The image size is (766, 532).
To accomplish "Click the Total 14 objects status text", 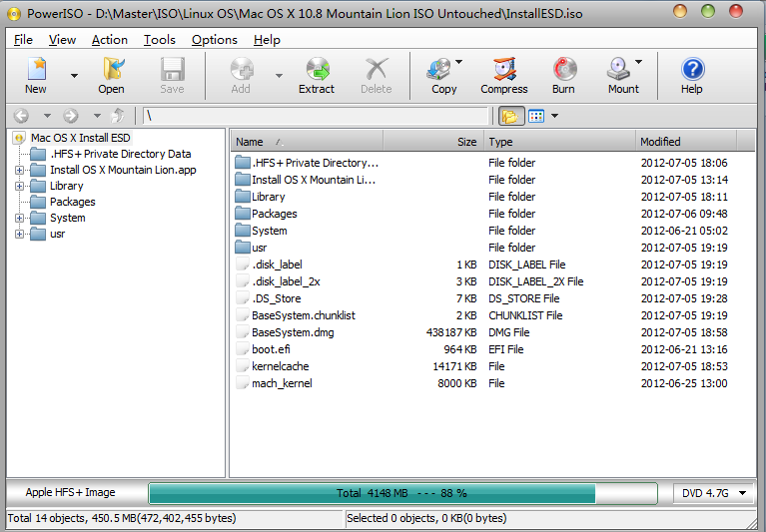I will [121, 518].
